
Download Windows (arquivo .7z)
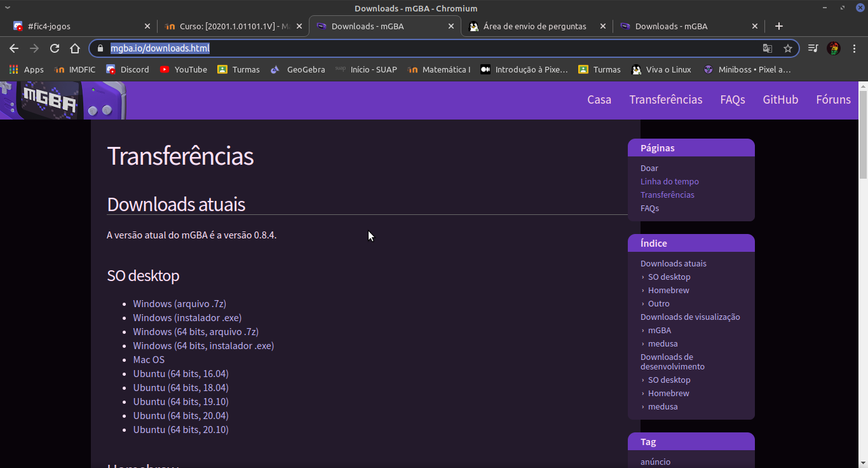(x=180, y=304)
